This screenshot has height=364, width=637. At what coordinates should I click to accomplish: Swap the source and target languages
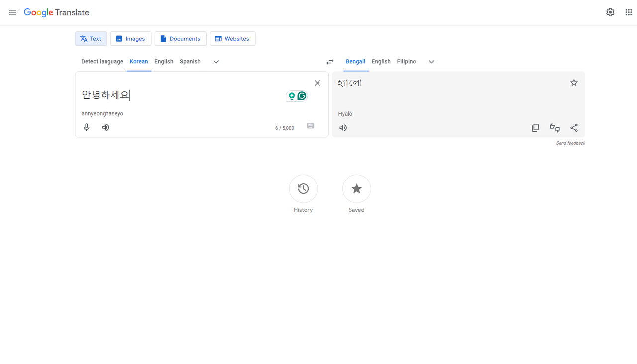point(329,61)
